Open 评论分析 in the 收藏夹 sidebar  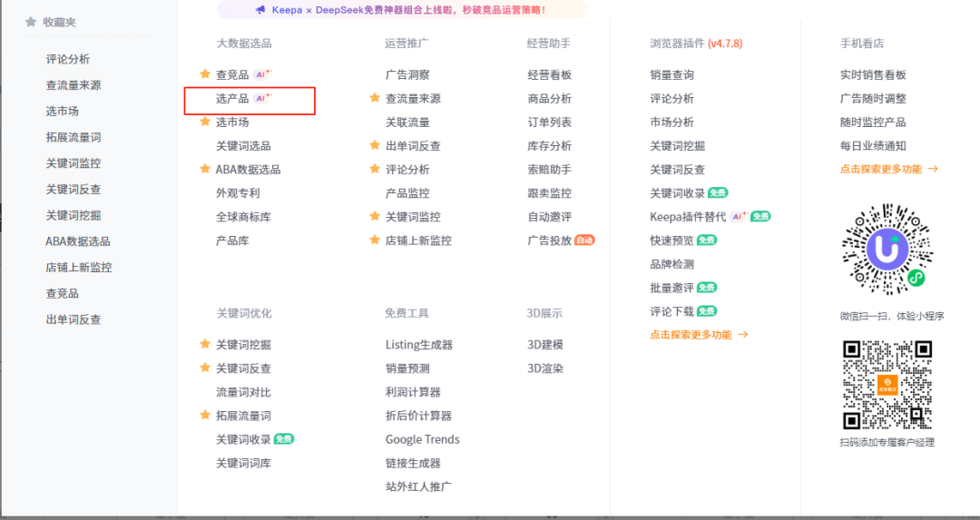67,59
